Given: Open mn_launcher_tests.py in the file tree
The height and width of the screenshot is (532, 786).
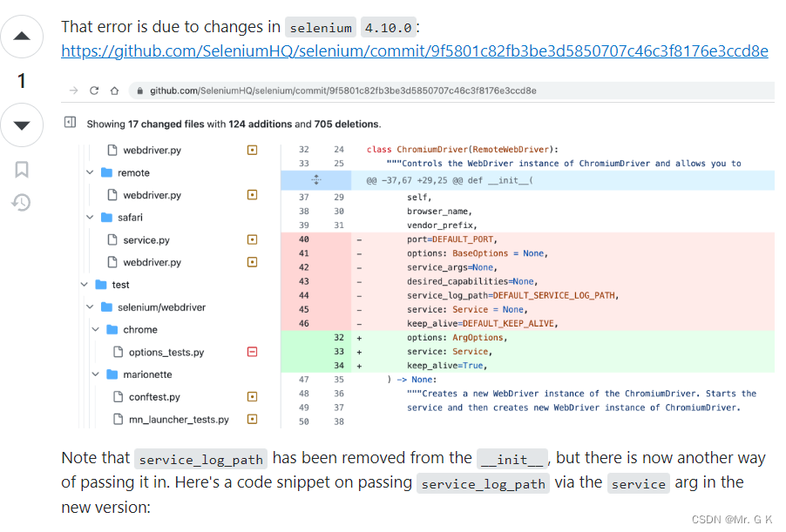Looking at the screenshot, I should tap(179, 420).
